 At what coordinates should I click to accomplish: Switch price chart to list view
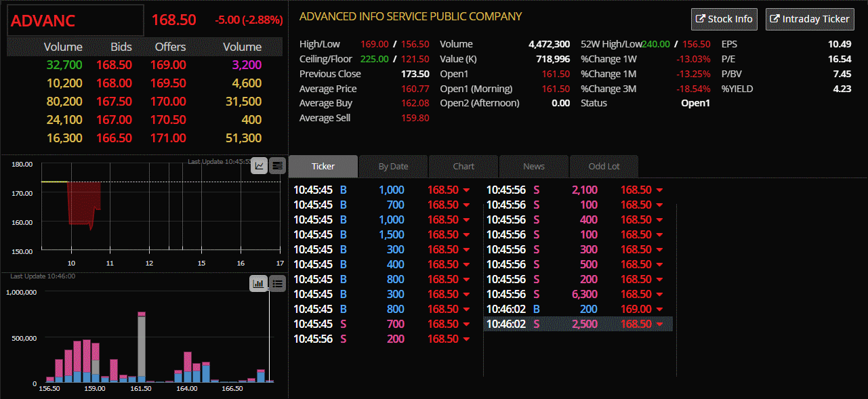coord(277,165)
